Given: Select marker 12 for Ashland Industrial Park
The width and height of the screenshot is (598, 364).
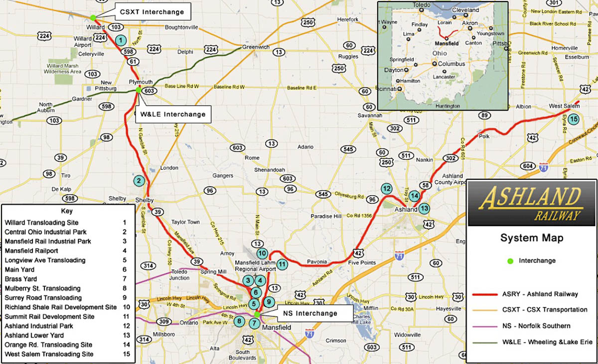Looking at the screenshot, I should (x=387, y=189).
